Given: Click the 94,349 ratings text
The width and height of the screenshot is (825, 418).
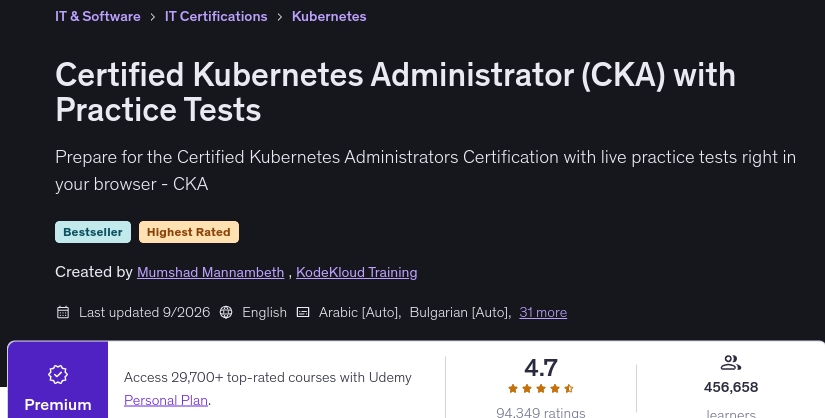Looking at the screenshot, I should [x=541, y=413].
